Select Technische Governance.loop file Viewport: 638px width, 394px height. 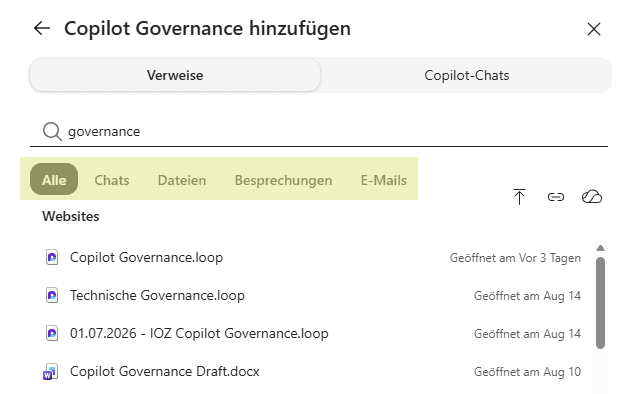(x=312, y=296)
